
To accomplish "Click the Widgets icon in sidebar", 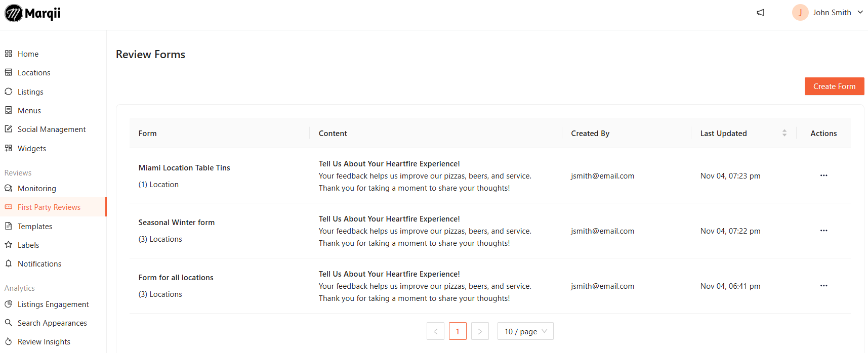I will coord(9,148).
